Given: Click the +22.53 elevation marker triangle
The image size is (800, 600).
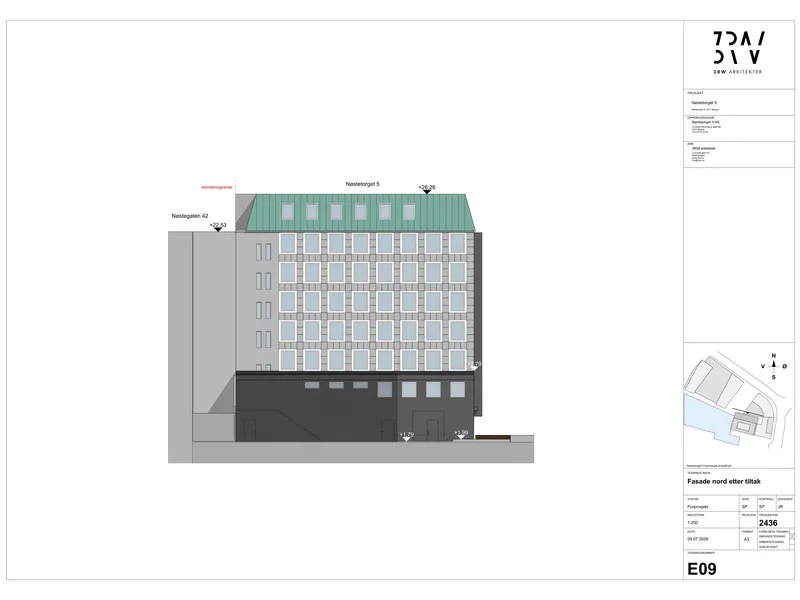Looking at the screenshot, I should tap(218, 230).
